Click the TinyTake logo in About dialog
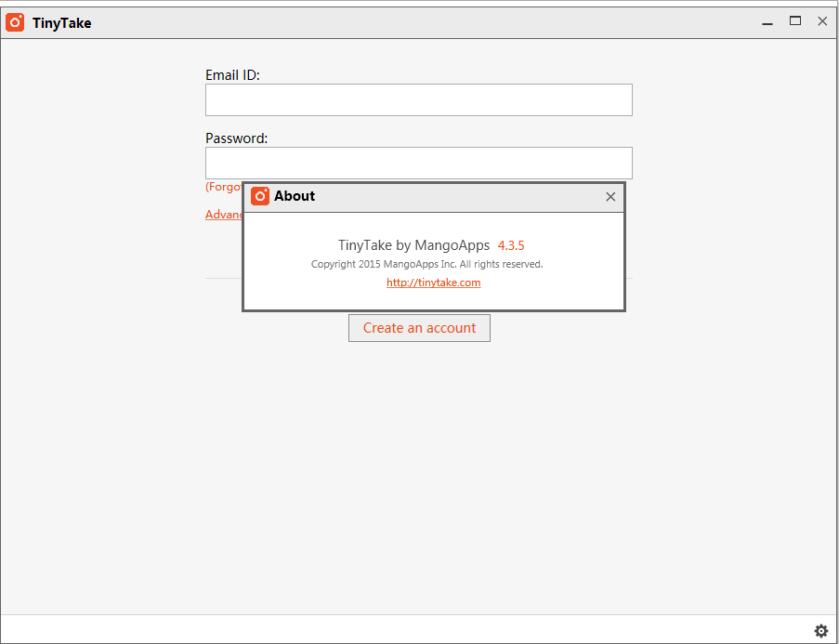The height and width of the screenshot is (644, 839). tap(260, 196)
